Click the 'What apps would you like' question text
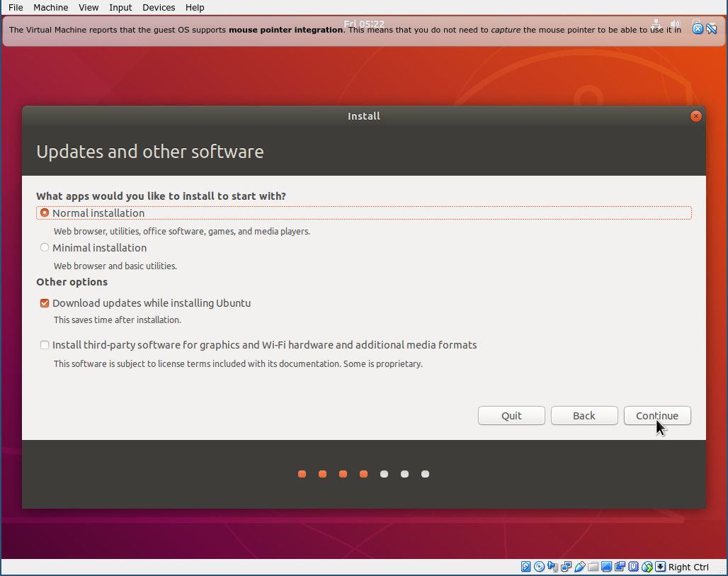This screenshot has height=576, width=728. coord(161,196)
